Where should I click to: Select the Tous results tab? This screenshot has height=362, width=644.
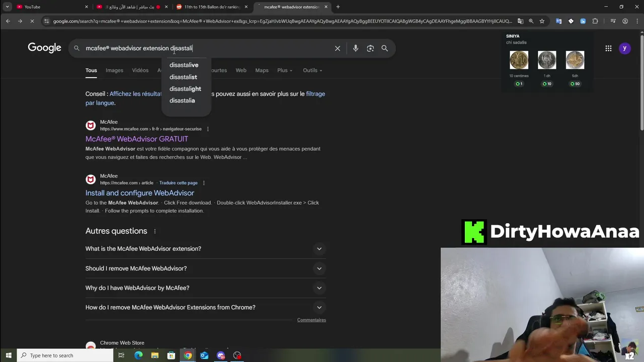(91, 70)
